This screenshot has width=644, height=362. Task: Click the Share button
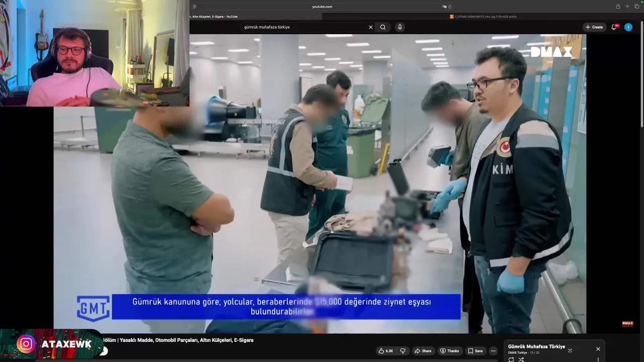pyautogui.click(x=423, y=351)
